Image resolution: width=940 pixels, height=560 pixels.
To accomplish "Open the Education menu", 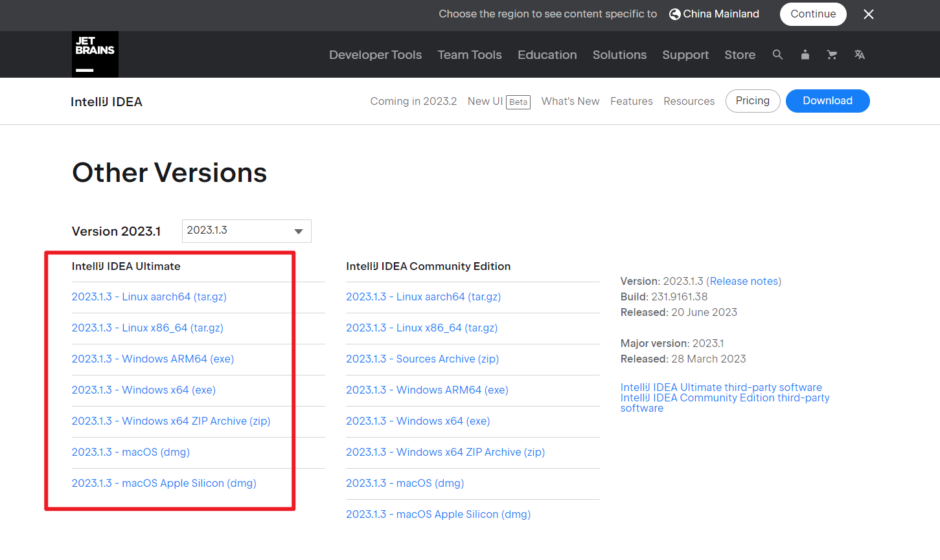I will [x=547, y=55].
